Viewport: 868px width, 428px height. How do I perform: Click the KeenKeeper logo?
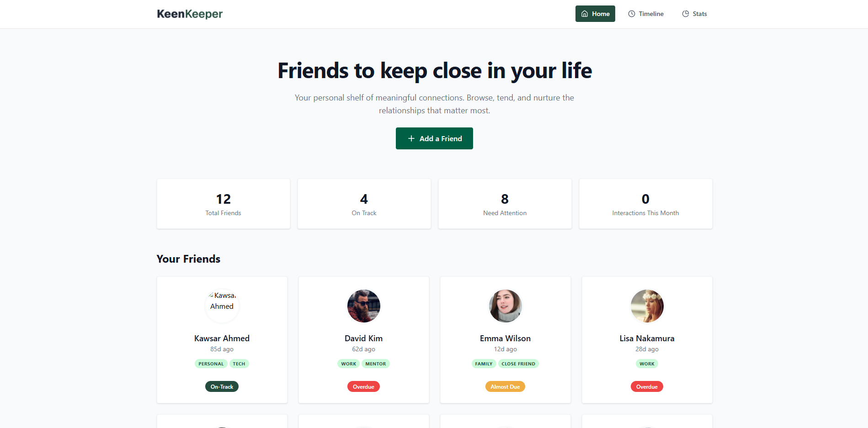coord(190,14)
